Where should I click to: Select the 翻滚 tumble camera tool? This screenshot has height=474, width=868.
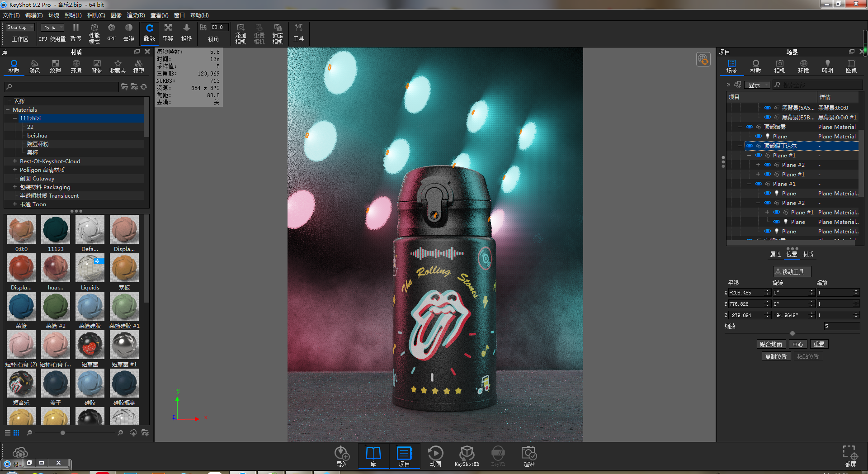coord(150,33)
